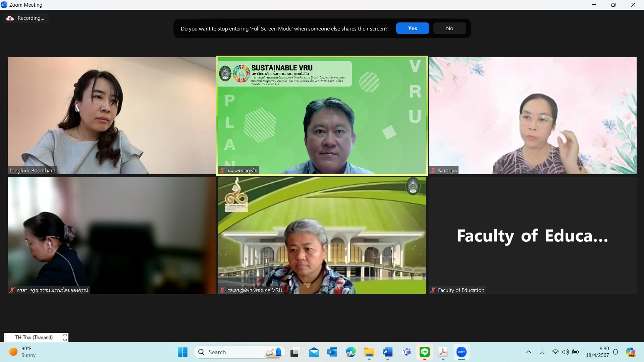Expand the hidden system tray icons chevron
The image size is (644, 362).
(x=528, y=352)
